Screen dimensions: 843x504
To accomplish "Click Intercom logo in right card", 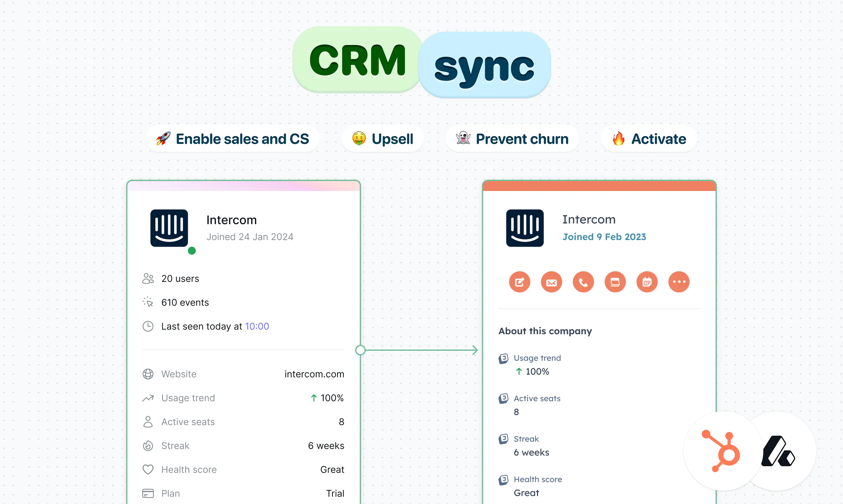I will (524, 228).
